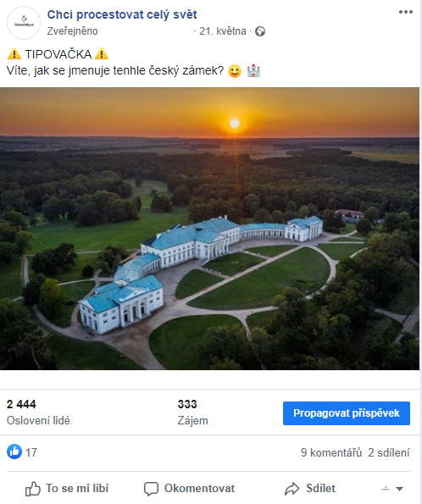Viewport: 422px width, 504px height.
Task: Click Okomentovat to write a comment
Action: pos(189,489)
